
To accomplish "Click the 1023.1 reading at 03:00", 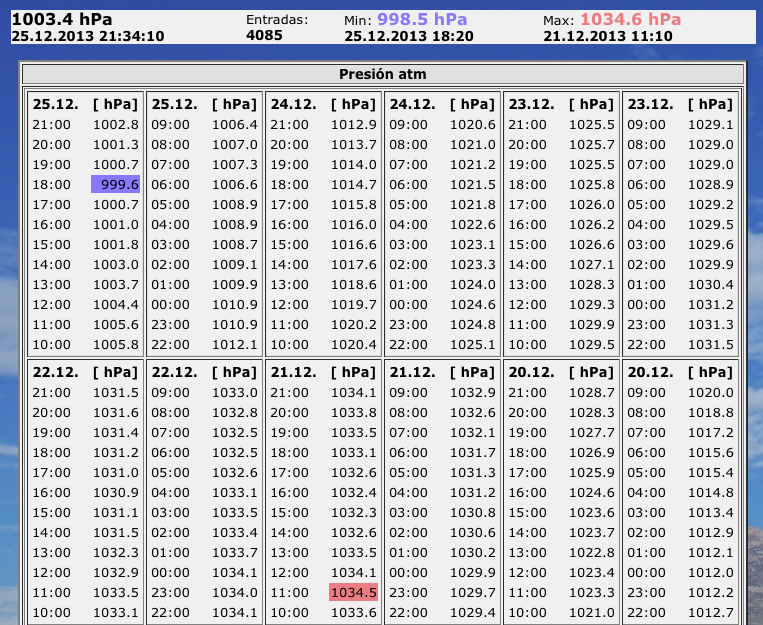I will click(472, 244).
